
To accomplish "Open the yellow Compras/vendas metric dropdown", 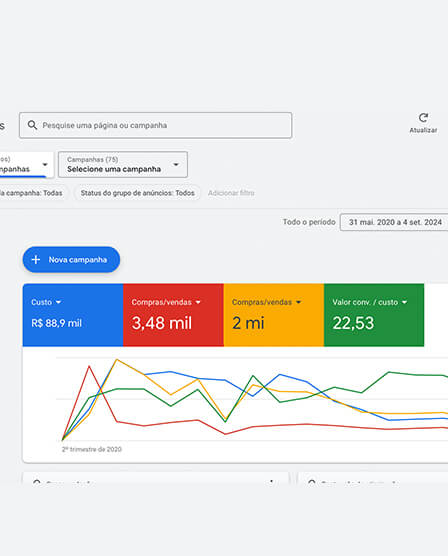I will [298, 302].
